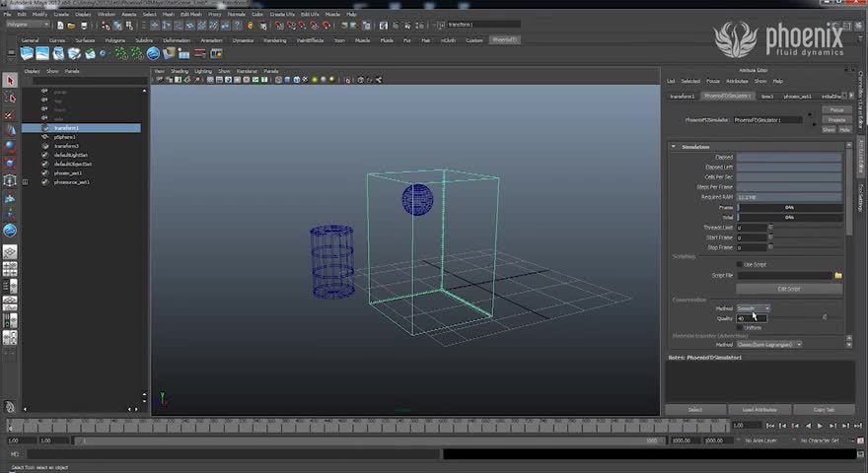Enable the Use Script checkbox
The width and height of the screenshot is (868, 473).
click(x=740, y=264)
